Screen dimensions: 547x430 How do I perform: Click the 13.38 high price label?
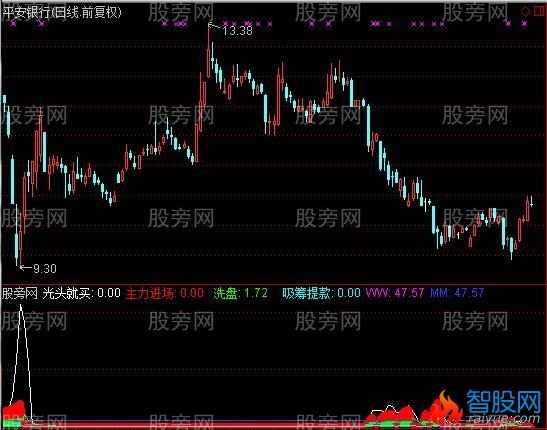pos(237,31)
